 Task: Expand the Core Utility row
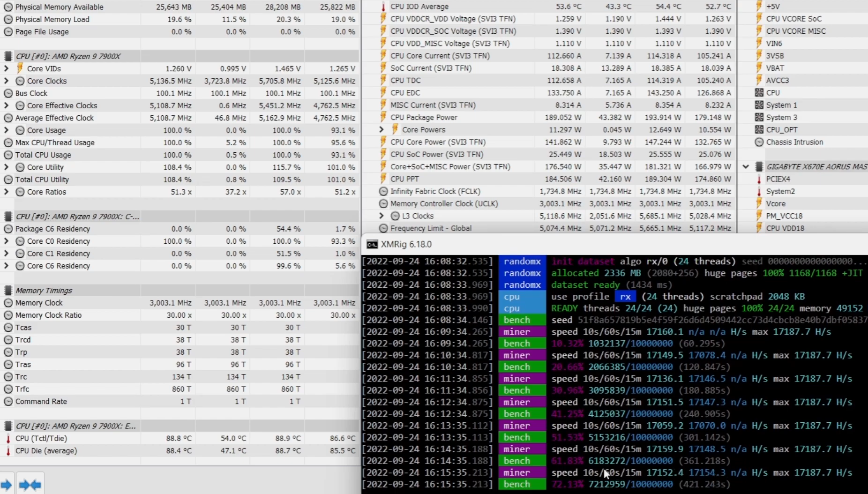[x=6, y=167]
